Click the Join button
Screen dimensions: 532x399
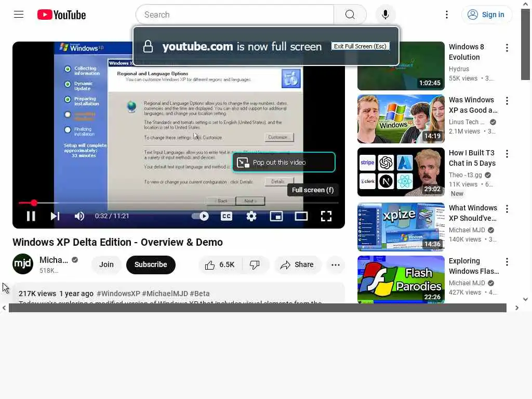pos(106,264)
